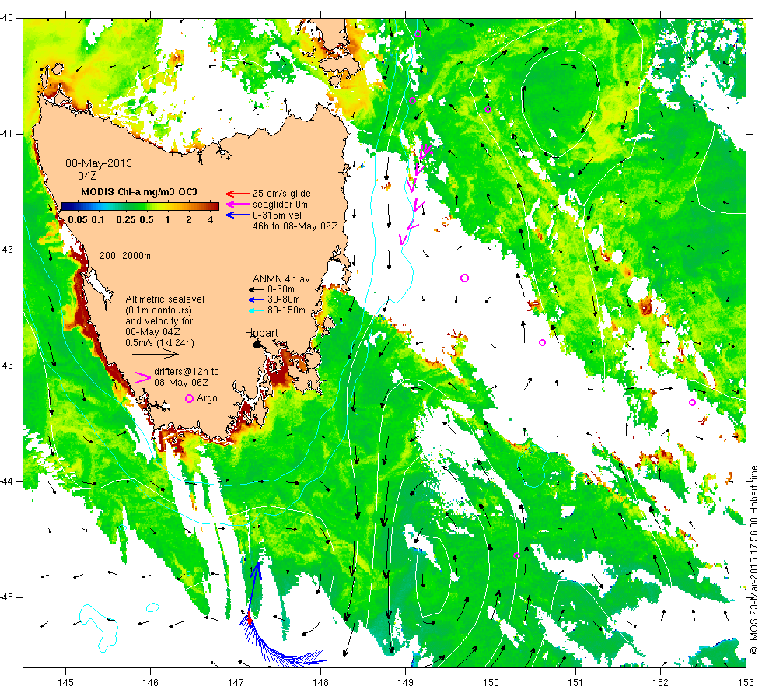Image resolution: width=762 pixels, height=700 pixels.
Task: Click the drifters@12h to legend text
Action: [x=187, y=372]
